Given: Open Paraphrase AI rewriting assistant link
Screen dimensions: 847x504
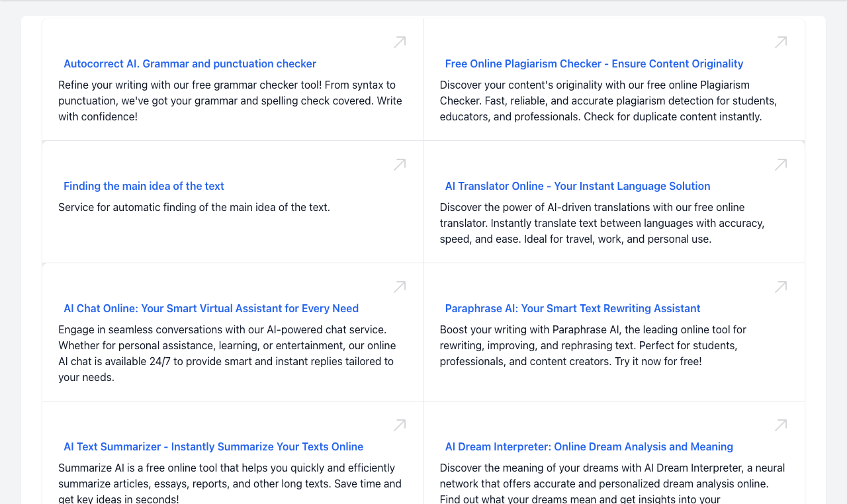Looking at the screenshot, I should (x=572, y=309).
